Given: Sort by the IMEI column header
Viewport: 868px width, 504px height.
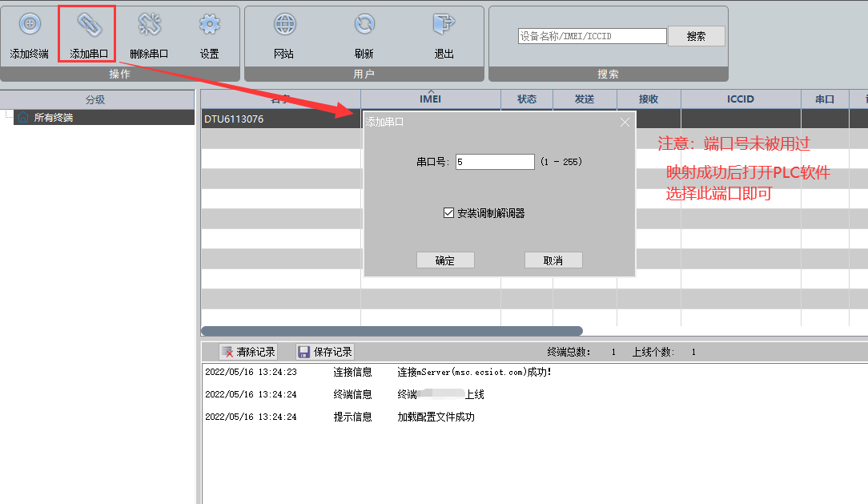Looking at the screenshot, I should tap(431, 99).
